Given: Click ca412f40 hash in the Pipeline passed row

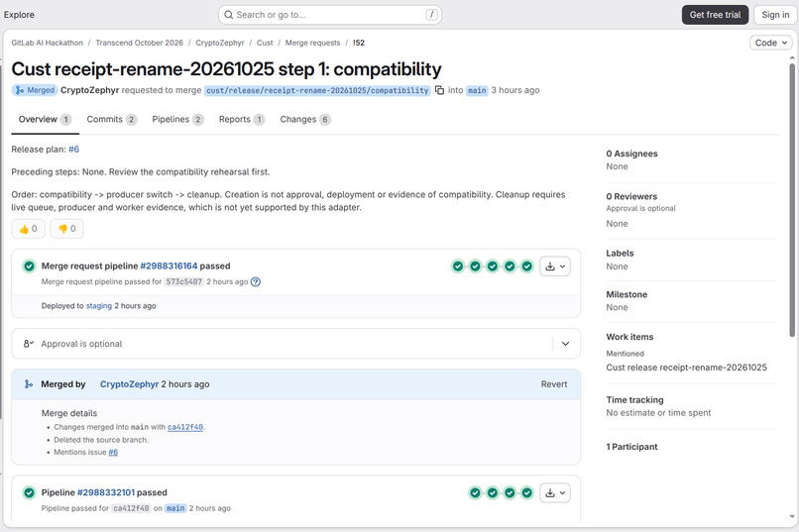Looking at the screenshot, I should [x=131, y=508].
